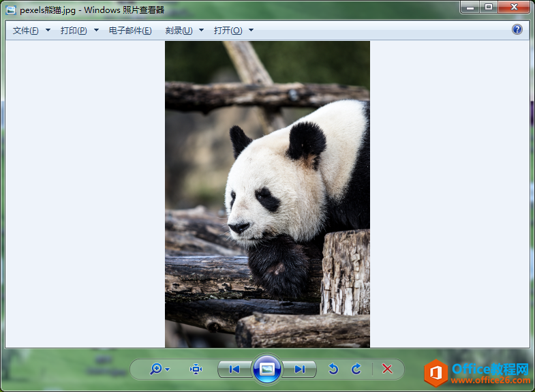Expand the arrow next to 打印(P)
Image resolution: width=535 pixels, height=392 pixels.
tap(97, 31)
